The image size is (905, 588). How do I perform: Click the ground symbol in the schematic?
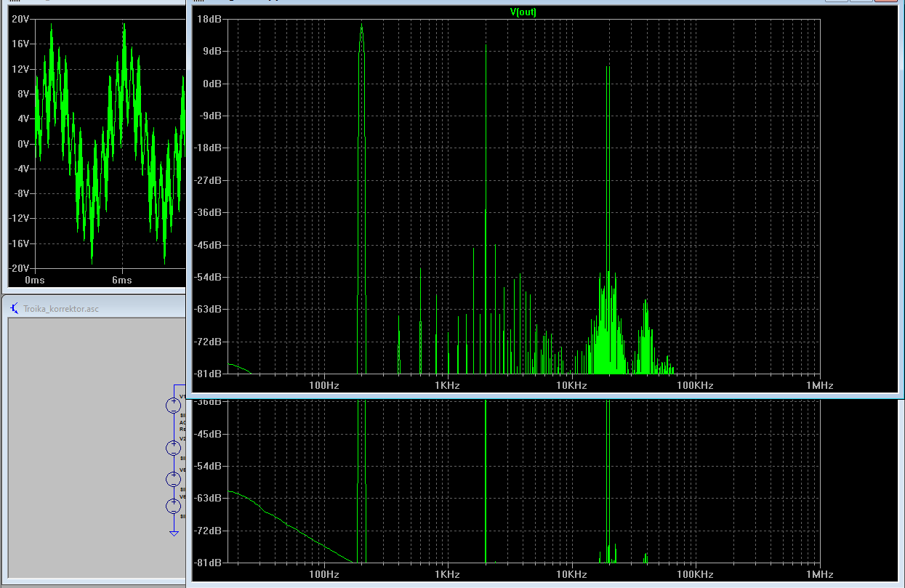pyautogui.click(x=174, y=533)
